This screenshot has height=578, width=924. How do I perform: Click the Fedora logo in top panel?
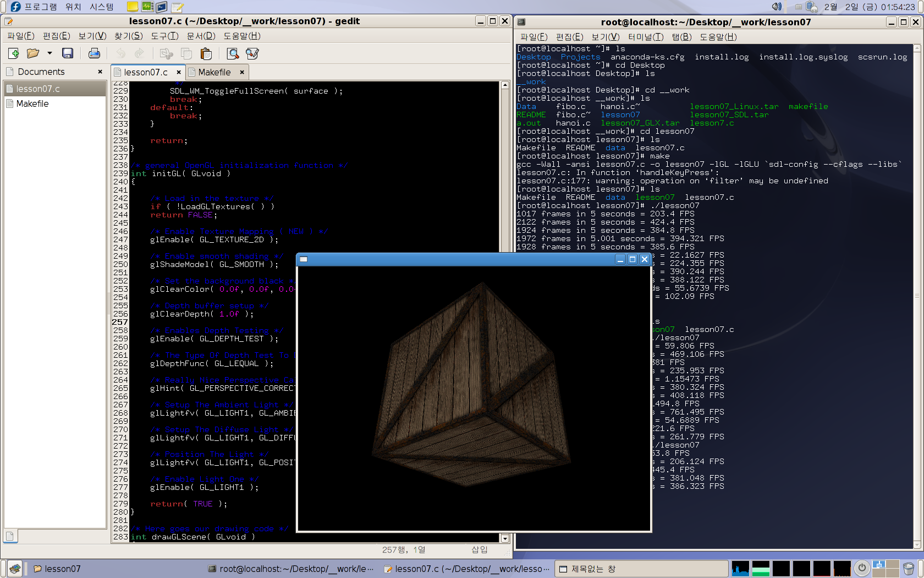click(15, 7)
